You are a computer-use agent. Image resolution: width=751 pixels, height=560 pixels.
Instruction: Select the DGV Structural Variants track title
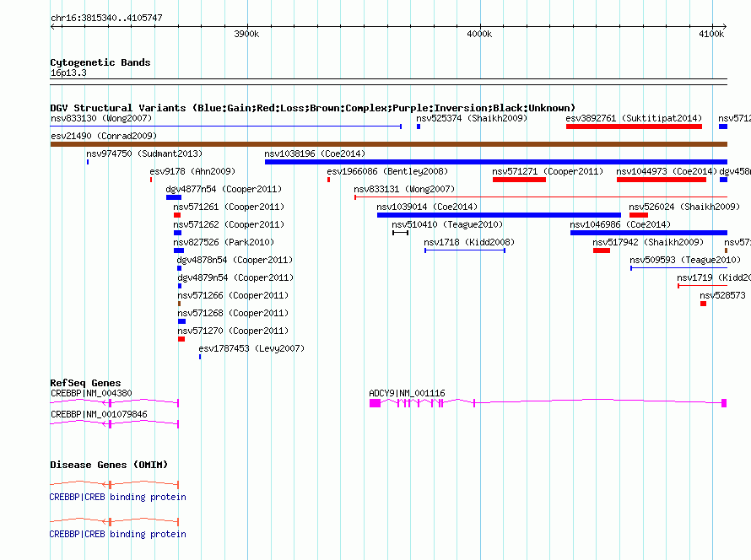313,108
